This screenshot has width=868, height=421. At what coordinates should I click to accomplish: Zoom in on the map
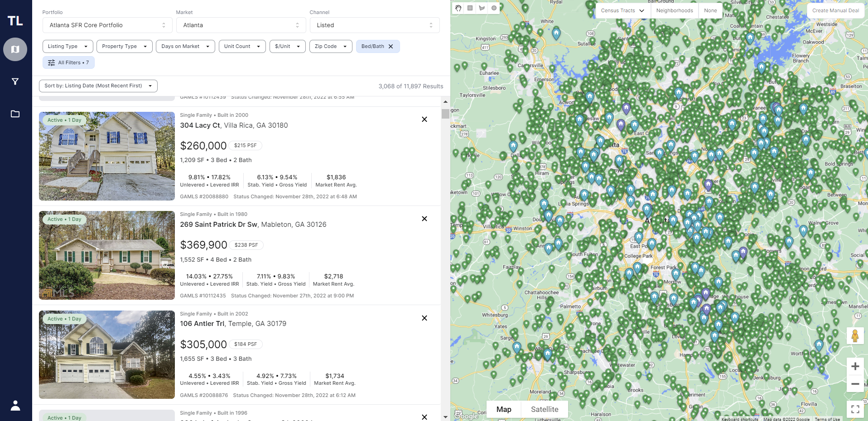click(855, 366)
